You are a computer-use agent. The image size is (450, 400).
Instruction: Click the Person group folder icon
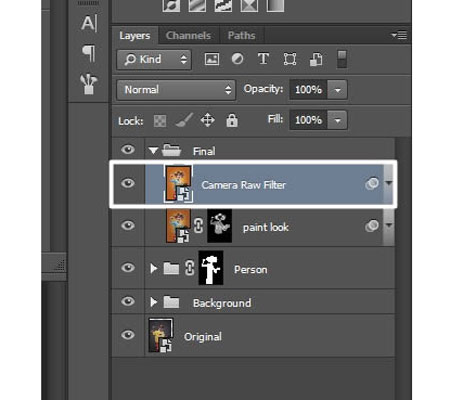click(171, 268)
